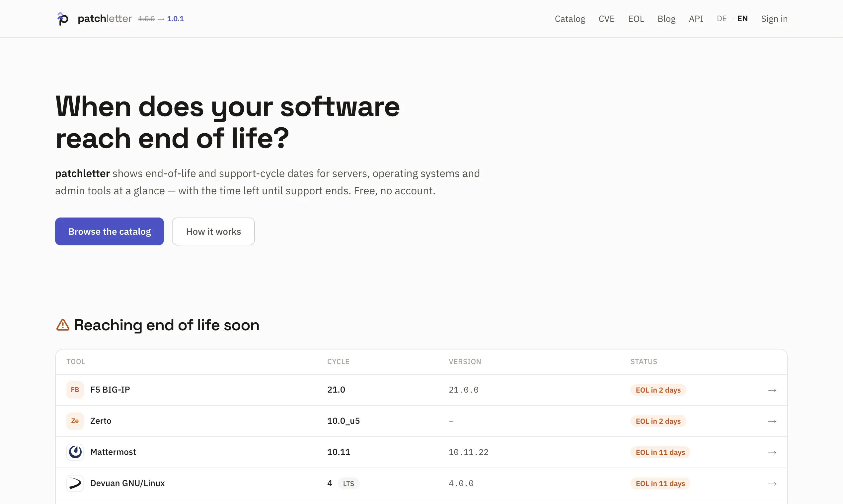Click cycle value 10.11
The height and width of the screenshot is (504, 843).
339,452
